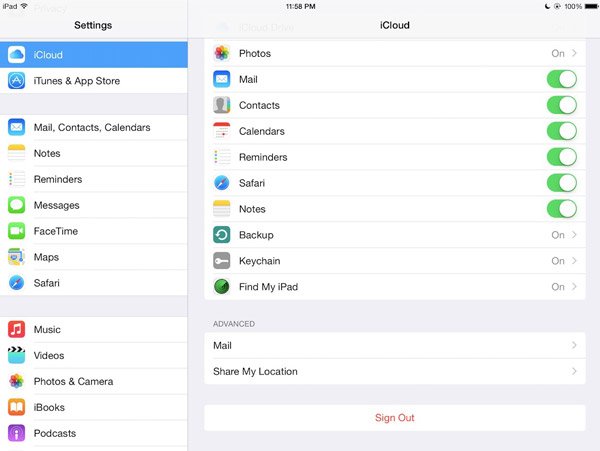Tap the FaceTime camera icon
Viewport: 600px width, 451px height.
16,231
